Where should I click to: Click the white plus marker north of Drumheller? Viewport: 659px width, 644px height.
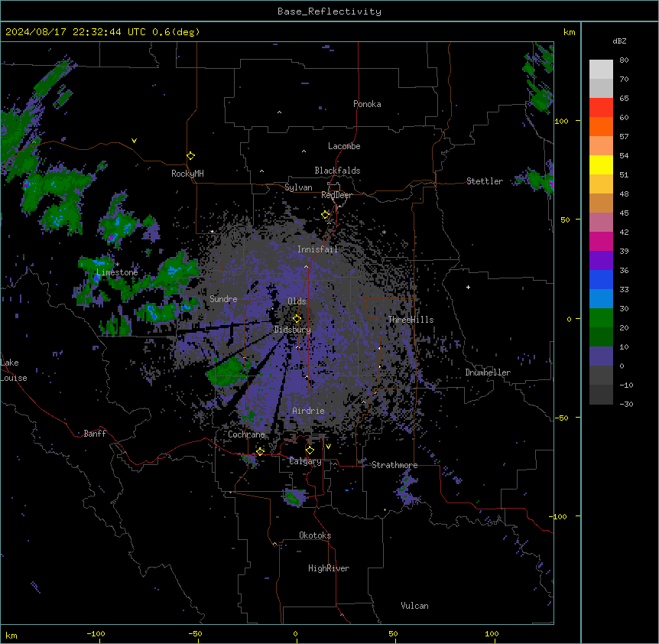click(468, 287)
